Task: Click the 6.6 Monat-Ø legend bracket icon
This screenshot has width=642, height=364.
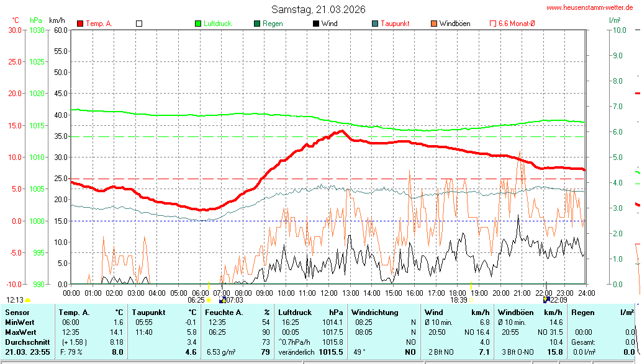Action: tap(493, 24)
